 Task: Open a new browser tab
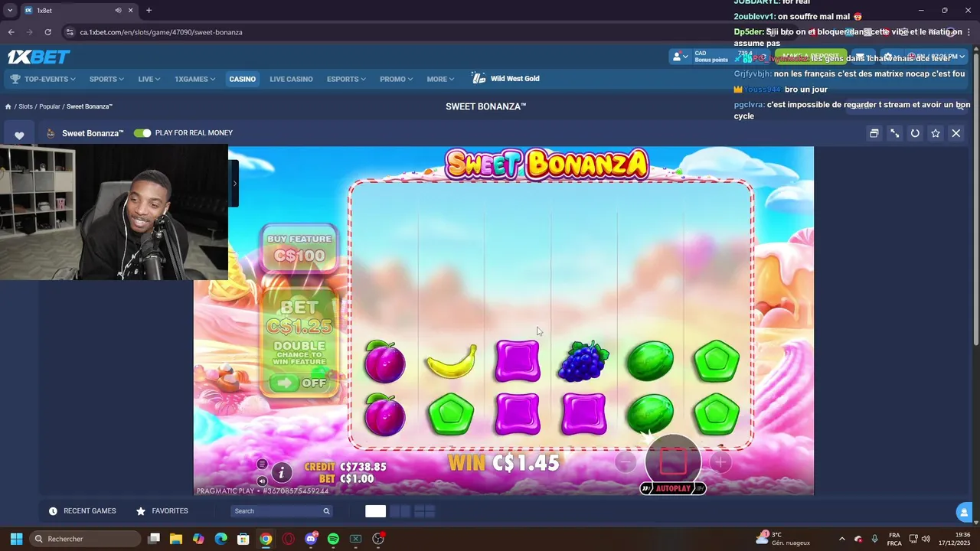click(149, 10)
